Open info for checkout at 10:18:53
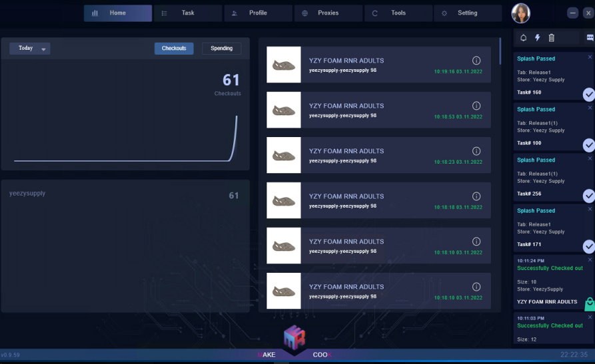595x364 pixels. [476, 105]
